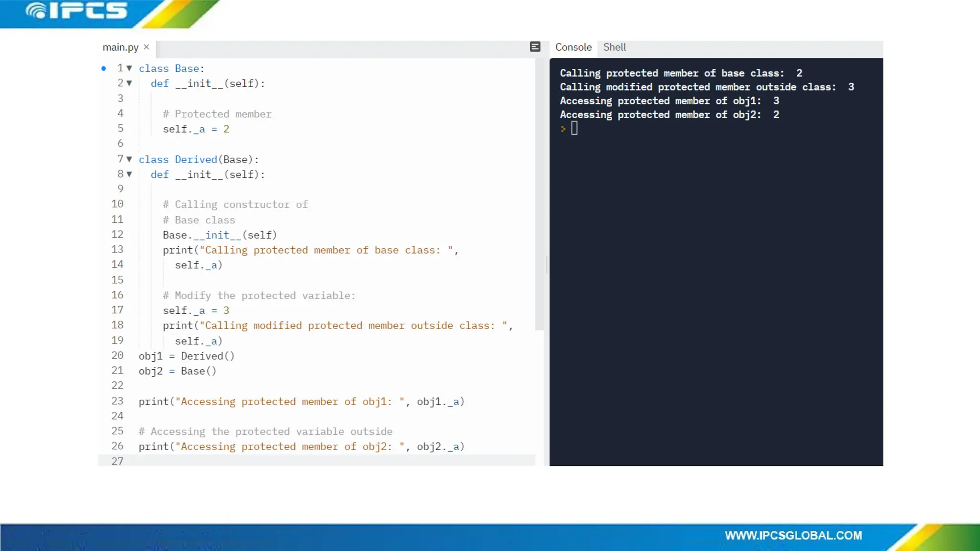980x551 pixels.
Task: Fold Derived __init__ arrow on line 8
Action: [129, 174]
